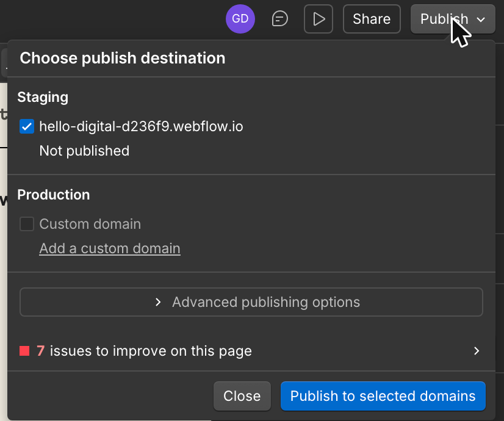Click the Choose publish destination title
Viewport: 504px width, 421px height.
(x=123, y=58)
